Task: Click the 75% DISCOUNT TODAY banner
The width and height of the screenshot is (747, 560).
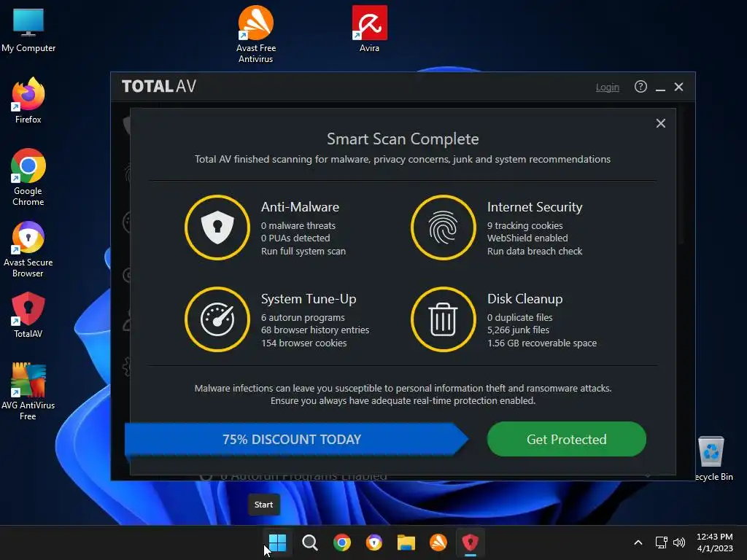Action: point(296,439)
